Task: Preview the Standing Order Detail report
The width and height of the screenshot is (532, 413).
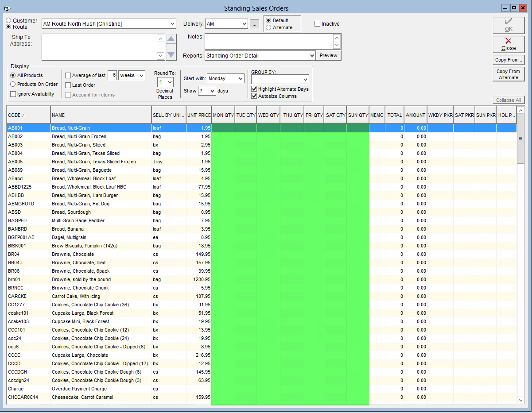Action: (x=329, y=55)
